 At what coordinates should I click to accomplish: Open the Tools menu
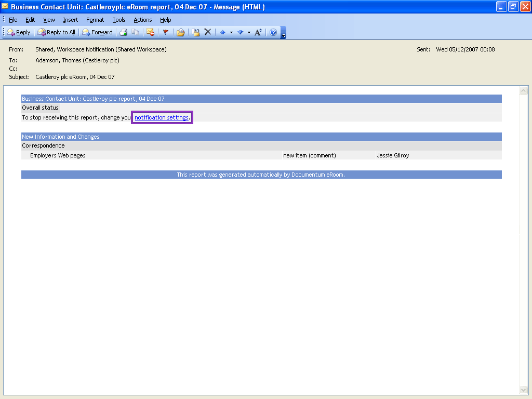pos(119,20)
